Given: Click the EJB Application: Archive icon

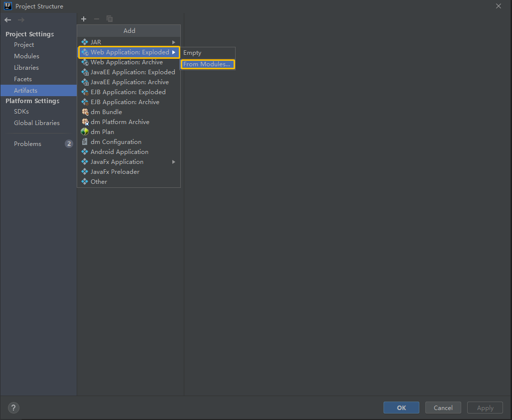Looking at the screenshot, I should 85,102.
